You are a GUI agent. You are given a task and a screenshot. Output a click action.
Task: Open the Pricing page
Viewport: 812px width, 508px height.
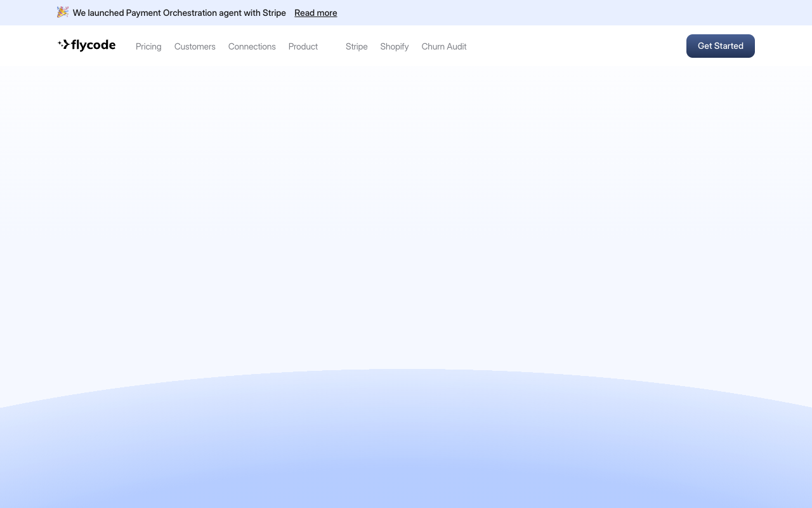(148, 46)
